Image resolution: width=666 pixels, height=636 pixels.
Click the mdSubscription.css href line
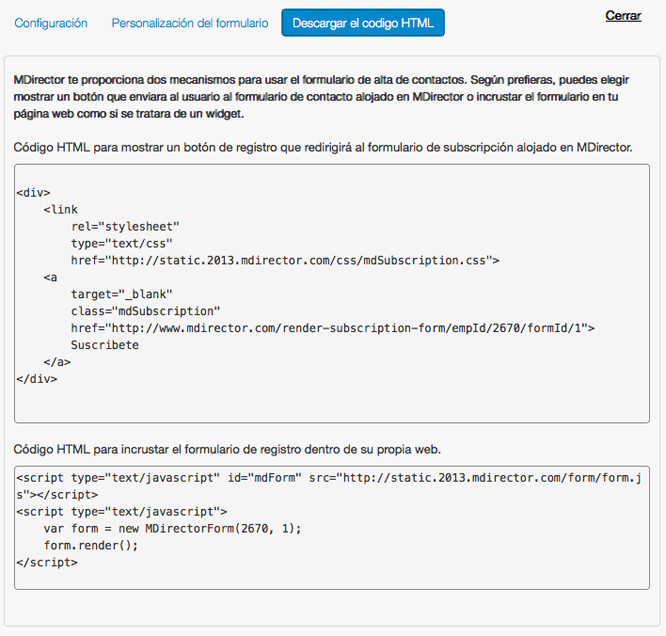pyautogui.click(x=284, y=260)
